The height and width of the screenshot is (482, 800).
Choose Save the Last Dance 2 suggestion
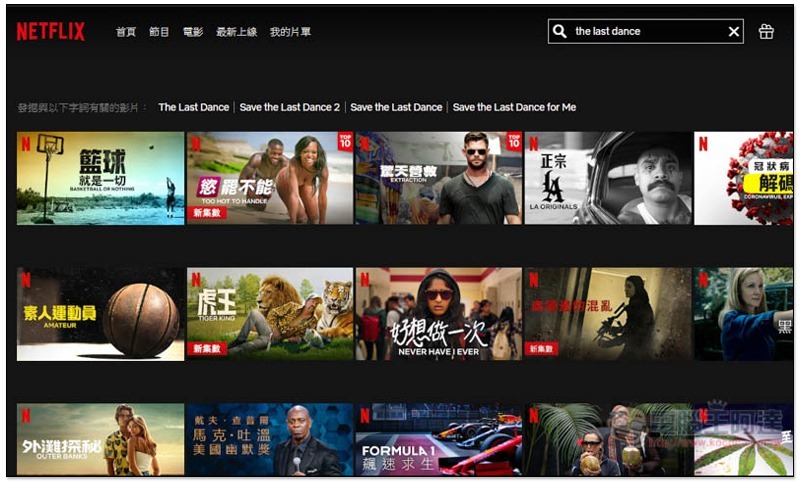[289, 107]
